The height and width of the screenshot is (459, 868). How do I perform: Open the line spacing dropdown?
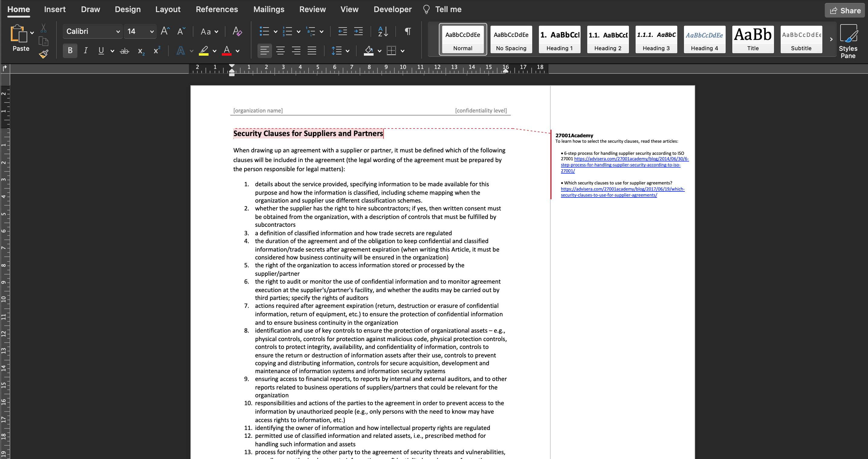pyautogui.click(x=347, y=51)
